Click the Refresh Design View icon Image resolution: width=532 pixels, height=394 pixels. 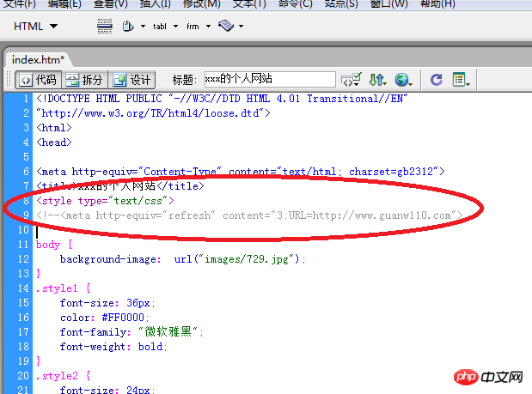[437, 80]
